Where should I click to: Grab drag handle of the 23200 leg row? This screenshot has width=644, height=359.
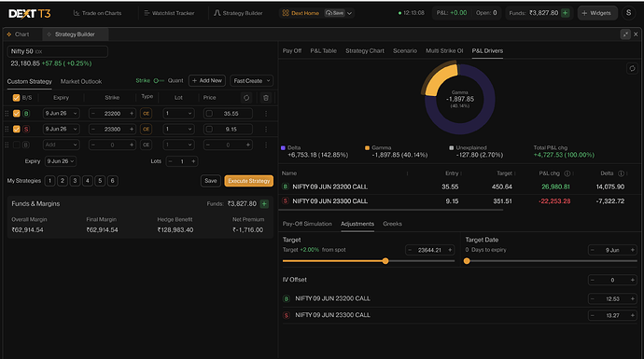tap(7, 114)
